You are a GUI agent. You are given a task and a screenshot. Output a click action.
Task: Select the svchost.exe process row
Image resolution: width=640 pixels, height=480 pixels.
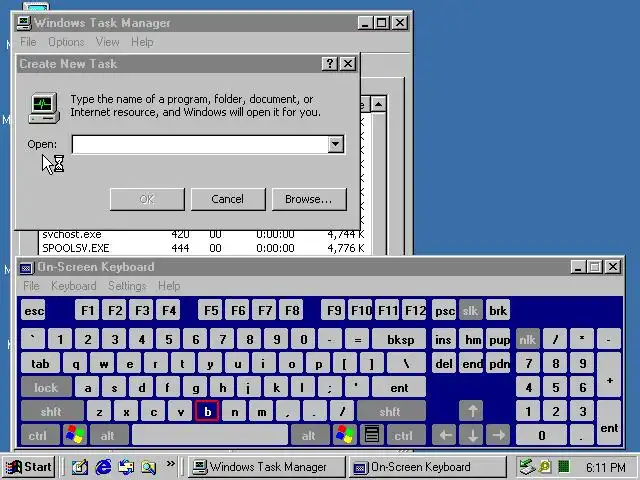[x=203, y=234]
